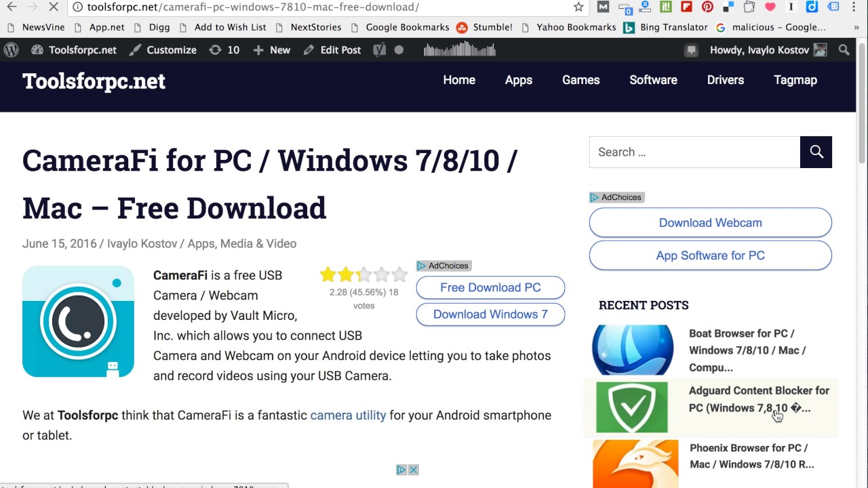Image resolution: width=868 pixels, height=488 pixels.
Task: Click the Toolsforpc.net site title
Action: tap(94, 81)
